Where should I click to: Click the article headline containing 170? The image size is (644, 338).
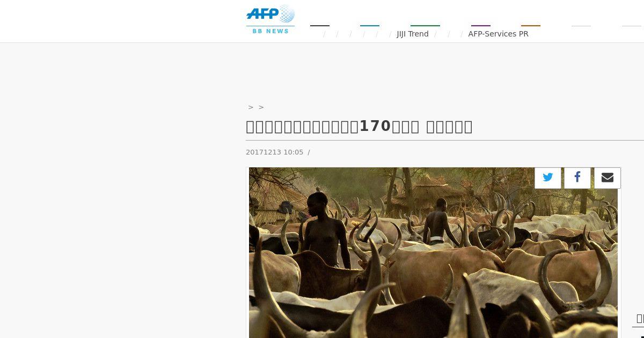click(x=359, y=127)
